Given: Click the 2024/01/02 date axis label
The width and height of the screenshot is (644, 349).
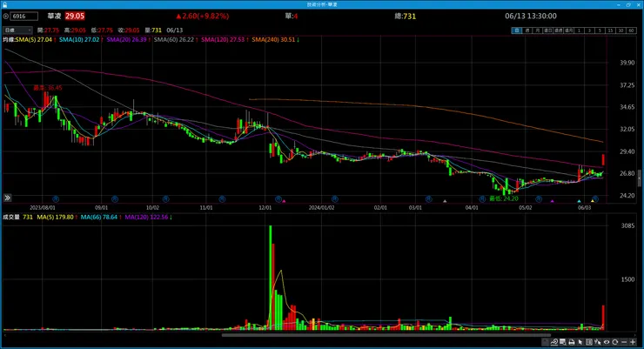Looking at the screenshot, I should point(322,208).
